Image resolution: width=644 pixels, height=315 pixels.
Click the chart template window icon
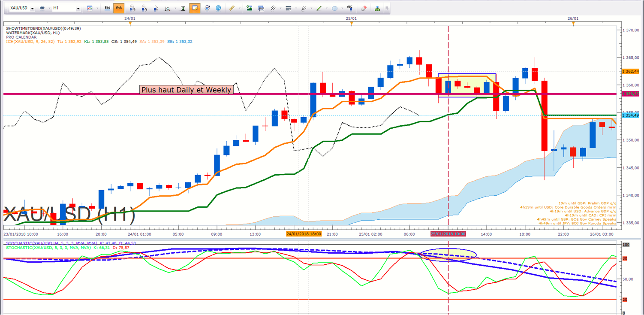point(261,8)
